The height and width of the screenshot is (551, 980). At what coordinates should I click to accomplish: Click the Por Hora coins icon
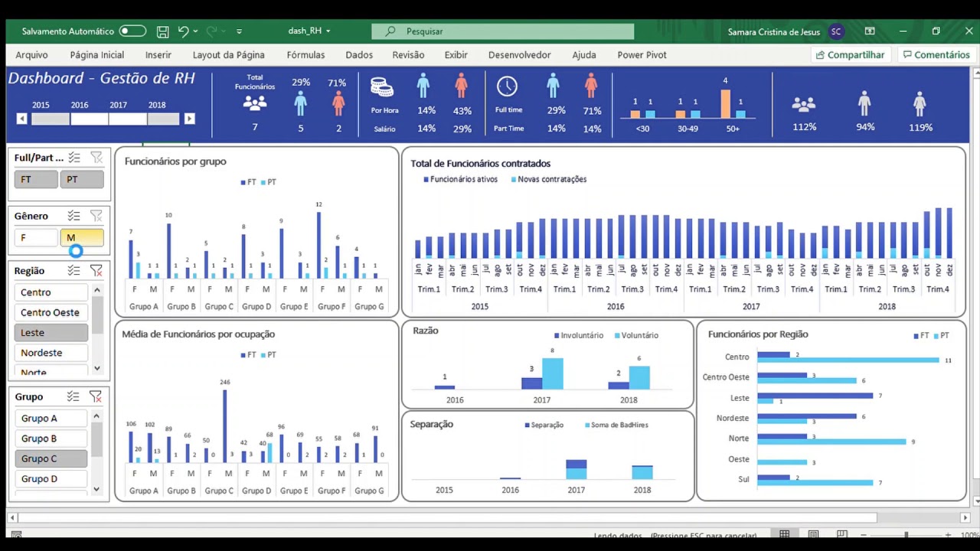(382, 86)
